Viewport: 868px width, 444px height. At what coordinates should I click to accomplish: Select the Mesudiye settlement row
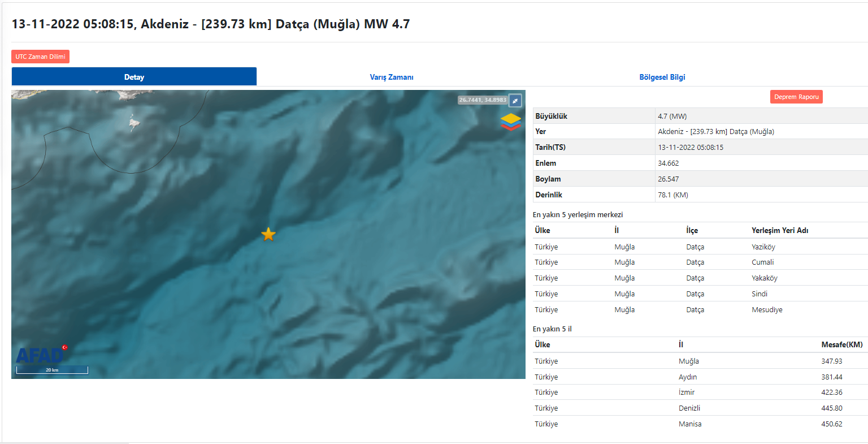(767, 310)
